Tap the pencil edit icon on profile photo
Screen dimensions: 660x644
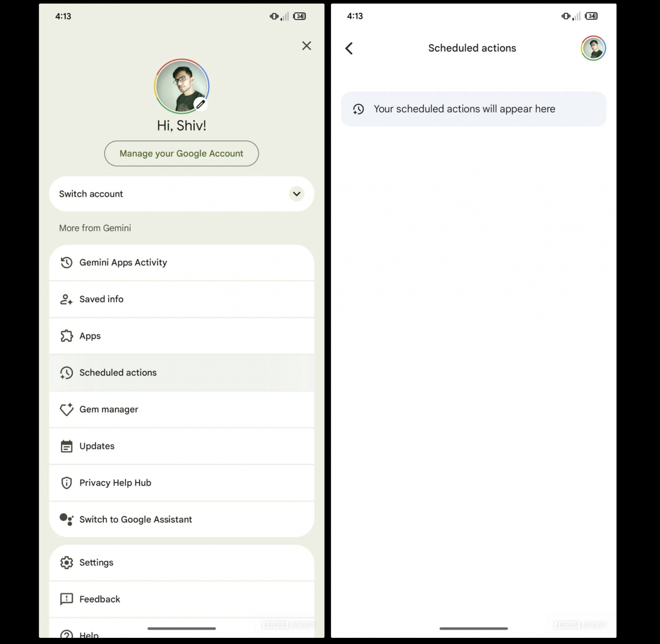pos(200,104)
